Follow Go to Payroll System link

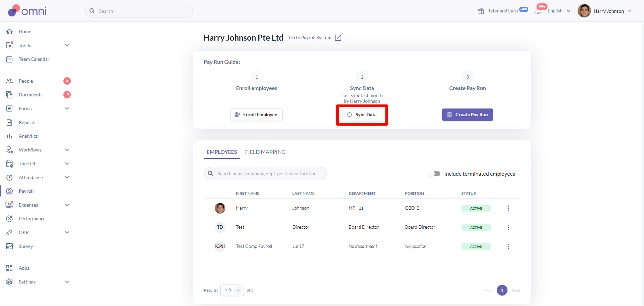310,38
